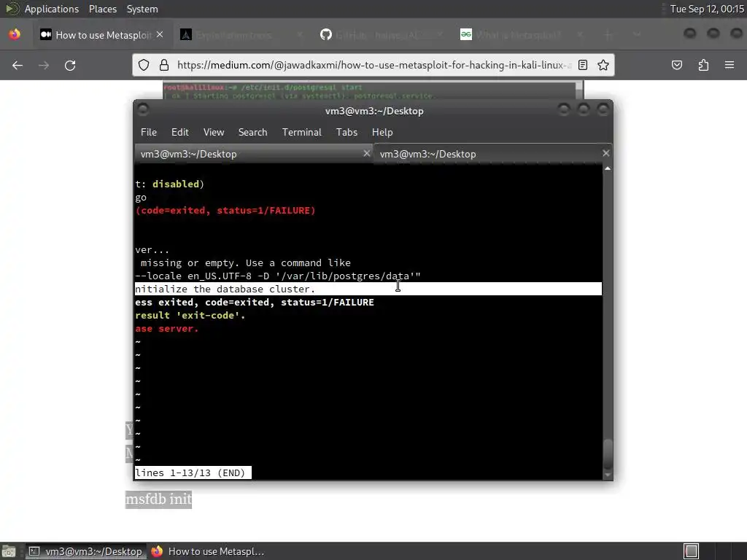Screen dimensions: 747x560
Task: Click the clock Tue Sep 12, 00:15
Action: [x=707, y=9]
